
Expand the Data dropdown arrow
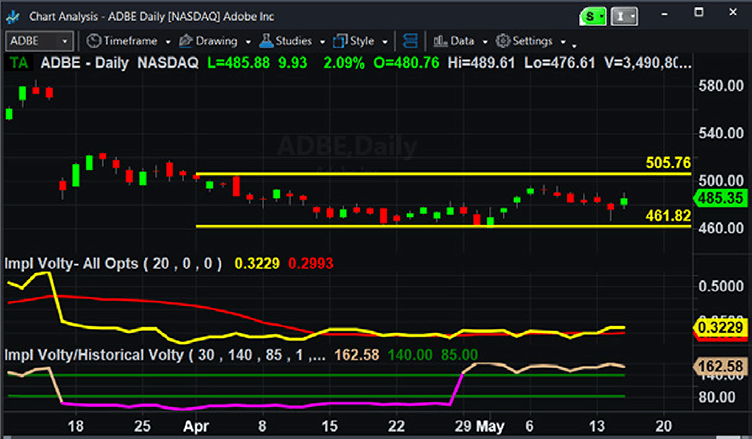pyautogui.click(x=485, y=42)
